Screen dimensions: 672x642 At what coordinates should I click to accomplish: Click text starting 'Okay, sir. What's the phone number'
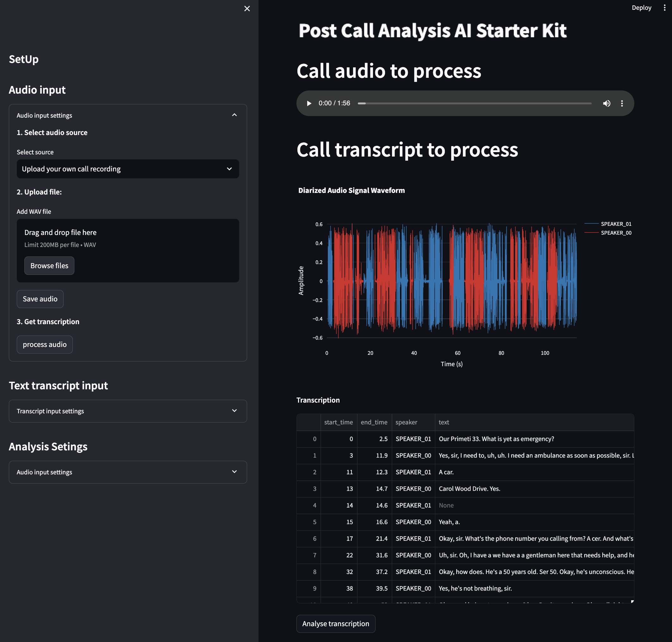[534, 539]
